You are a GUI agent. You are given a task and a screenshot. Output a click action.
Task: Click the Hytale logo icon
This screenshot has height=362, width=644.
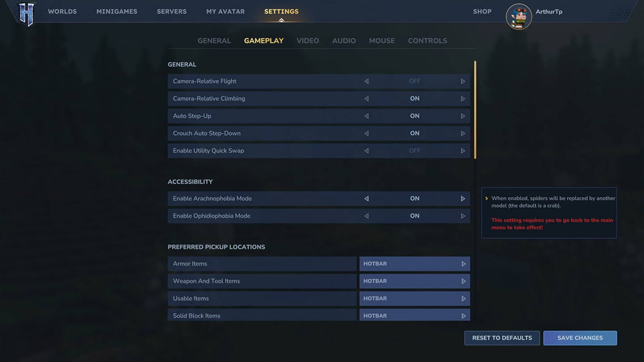click(x=26, y=13)
